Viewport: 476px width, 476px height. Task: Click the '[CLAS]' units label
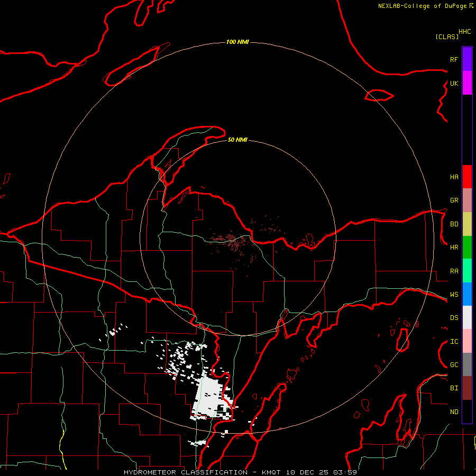pos(447,36)
